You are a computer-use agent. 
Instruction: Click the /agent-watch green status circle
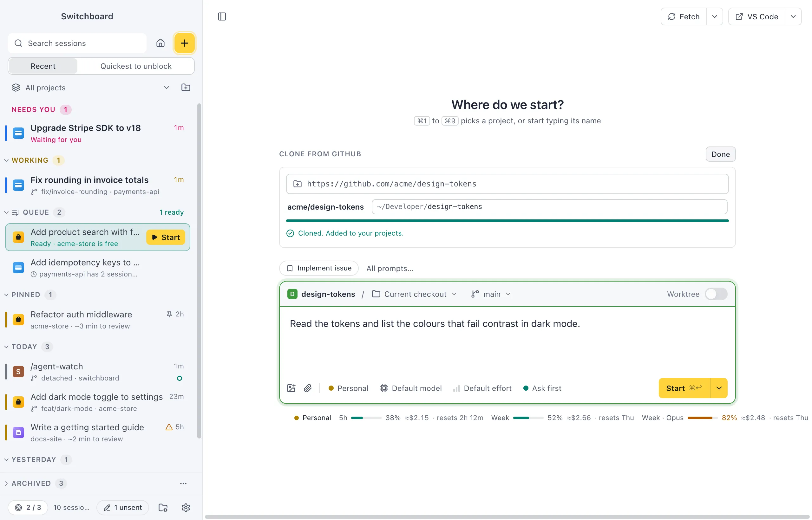coord(179,378)
